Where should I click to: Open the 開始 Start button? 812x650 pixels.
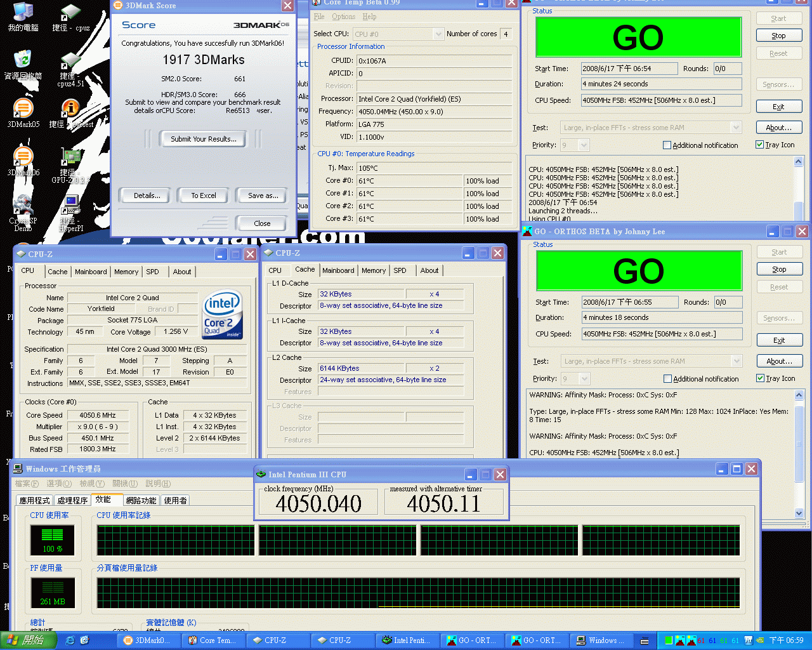(29, 640)
